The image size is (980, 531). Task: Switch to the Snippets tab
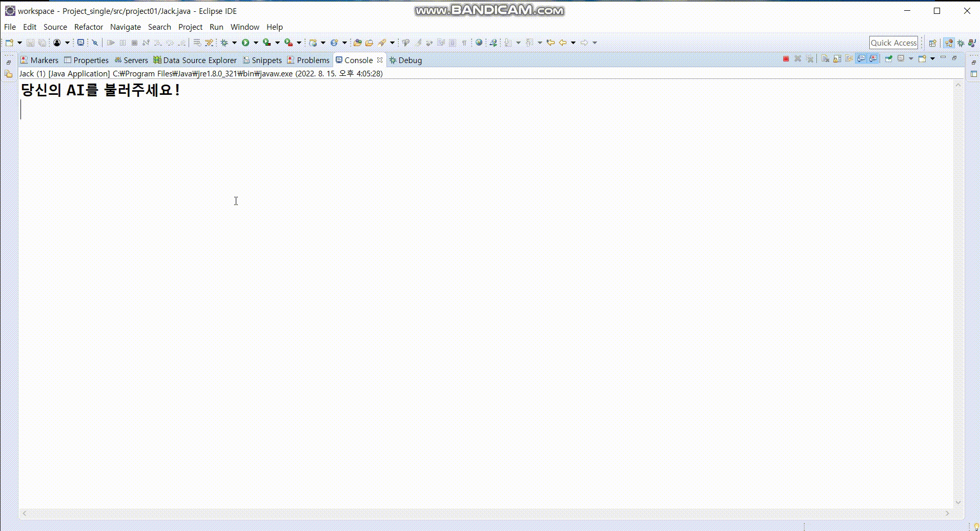tap(262, 60)
